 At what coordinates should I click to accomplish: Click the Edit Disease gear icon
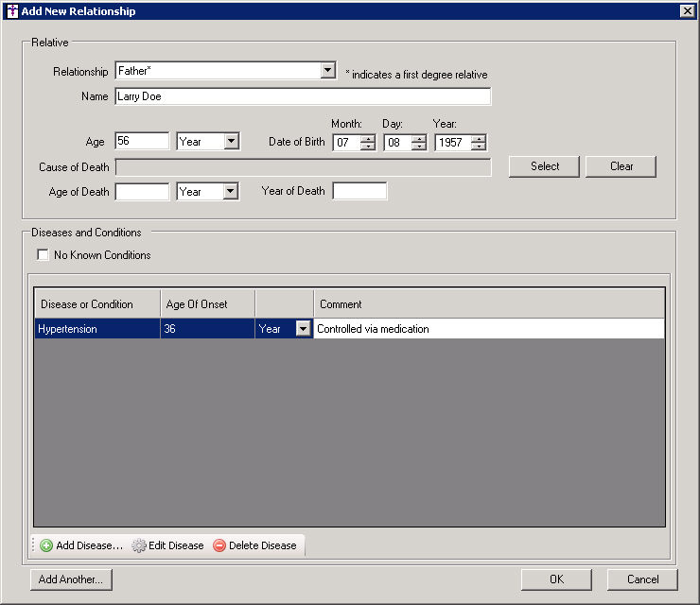pyautogui.click(x=139, y=545)
